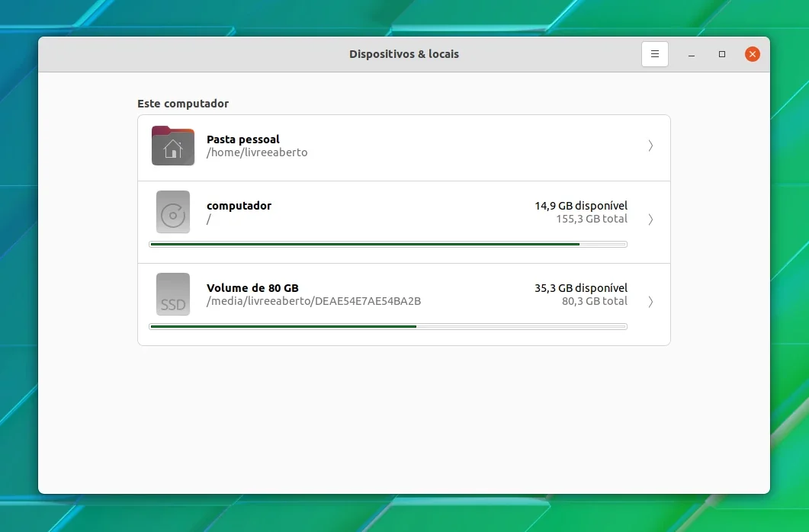Image resolution: width=809 pixels, height=532 pixels.
Task: Click 35,3 GB disponível label
Action: 581,288
